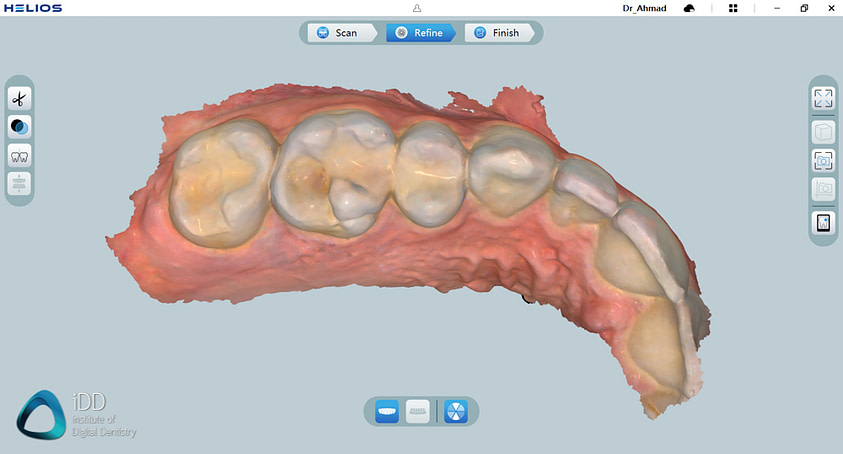
Task: Click the Dr_Ahmad user name
Action: (644, 8)
